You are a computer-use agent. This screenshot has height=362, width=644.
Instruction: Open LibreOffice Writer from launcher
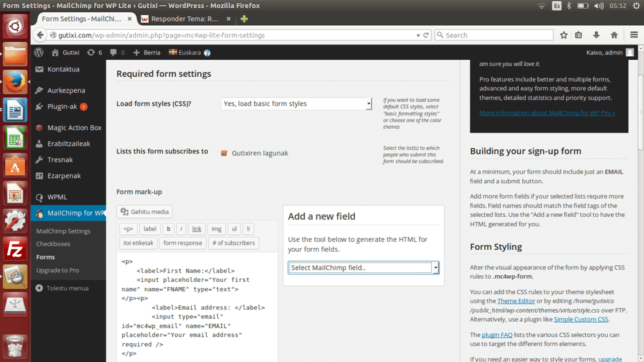15,110
